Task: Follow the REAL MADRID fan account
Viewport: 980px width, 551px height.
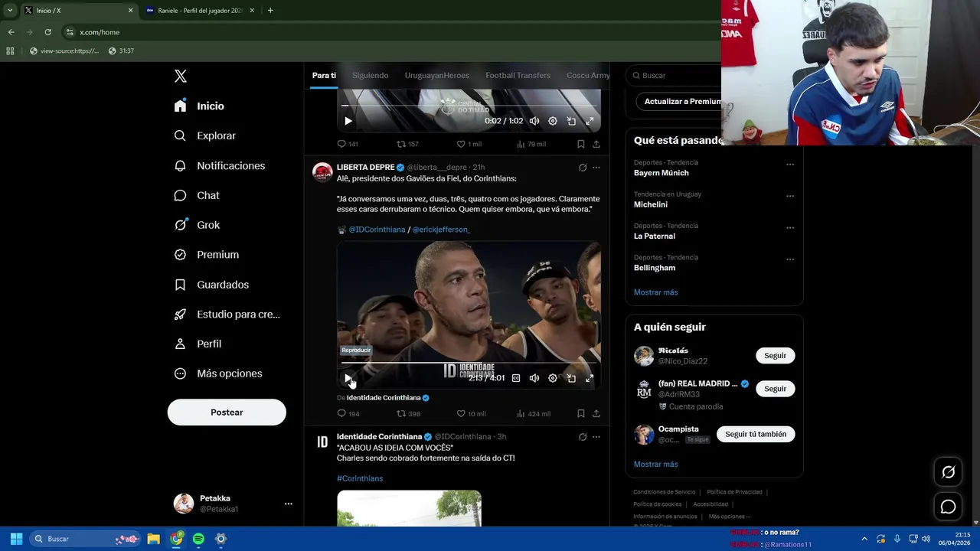Action: [775, 389]
